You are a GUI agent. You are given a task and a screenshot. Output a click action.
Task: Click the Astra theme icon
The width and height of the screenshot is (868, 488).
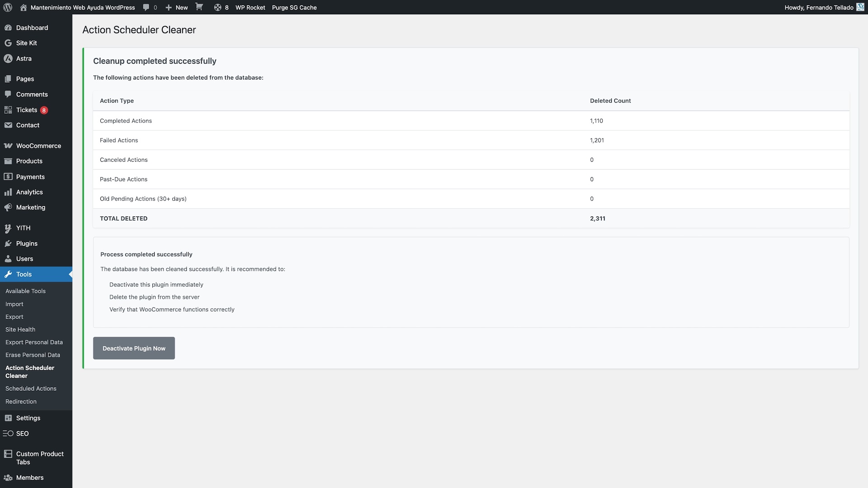(x=9, y=58)
